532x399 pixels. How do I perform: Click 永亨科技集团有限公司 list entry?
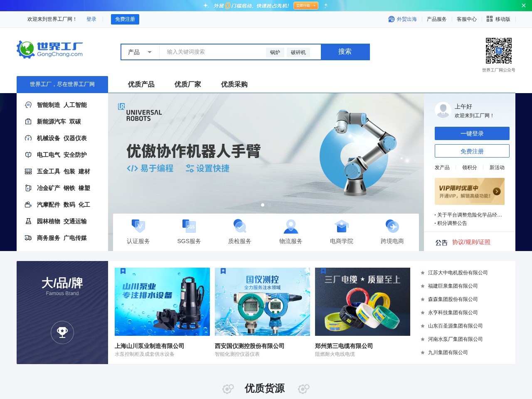[453, 313]
